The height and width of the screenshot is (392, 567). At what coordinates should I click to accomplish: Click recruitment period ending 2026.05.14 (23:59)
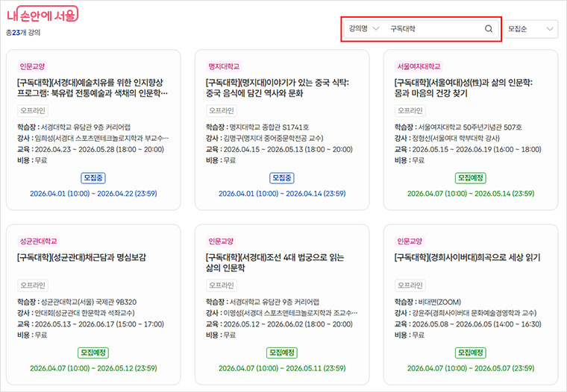471,193
